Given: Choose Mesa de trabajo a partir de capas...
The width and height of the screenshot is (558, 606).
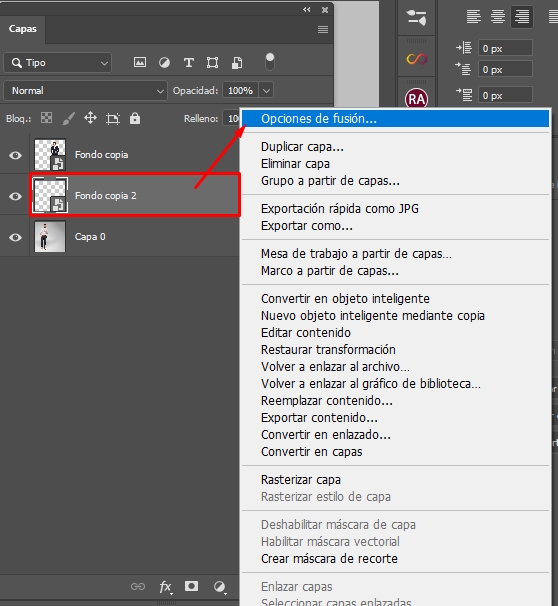Looking at the screenshot, I should tap(396, 254).
